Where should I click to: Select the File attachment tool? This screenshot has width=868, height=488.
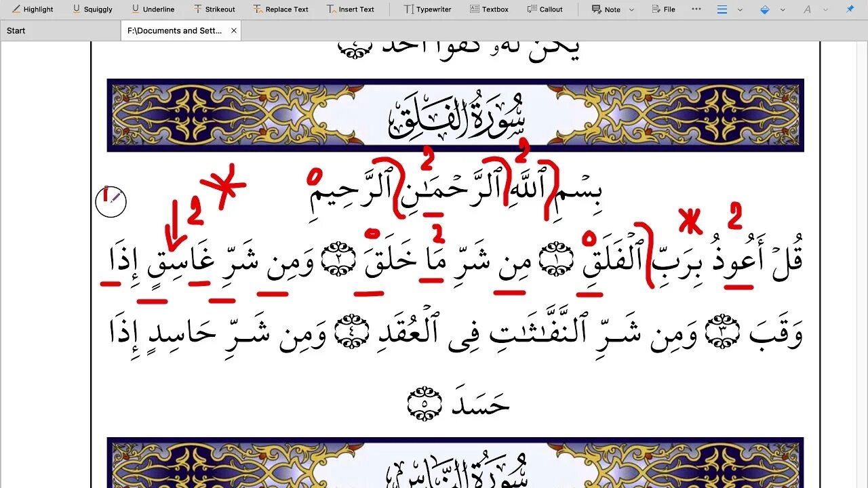coord(663,9)
